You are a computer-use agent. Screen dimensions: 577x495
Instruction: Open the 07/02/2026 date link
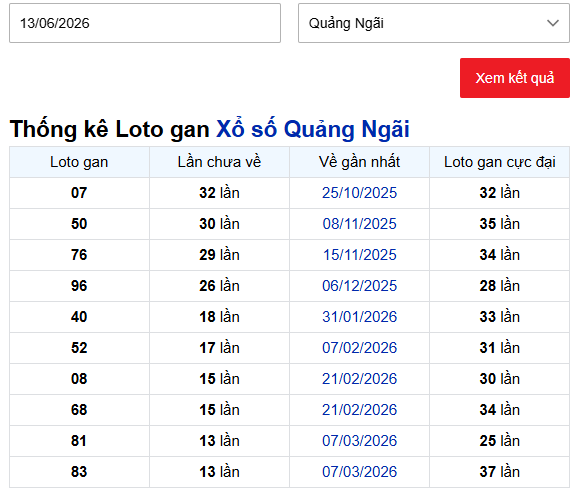coord(360,348)
